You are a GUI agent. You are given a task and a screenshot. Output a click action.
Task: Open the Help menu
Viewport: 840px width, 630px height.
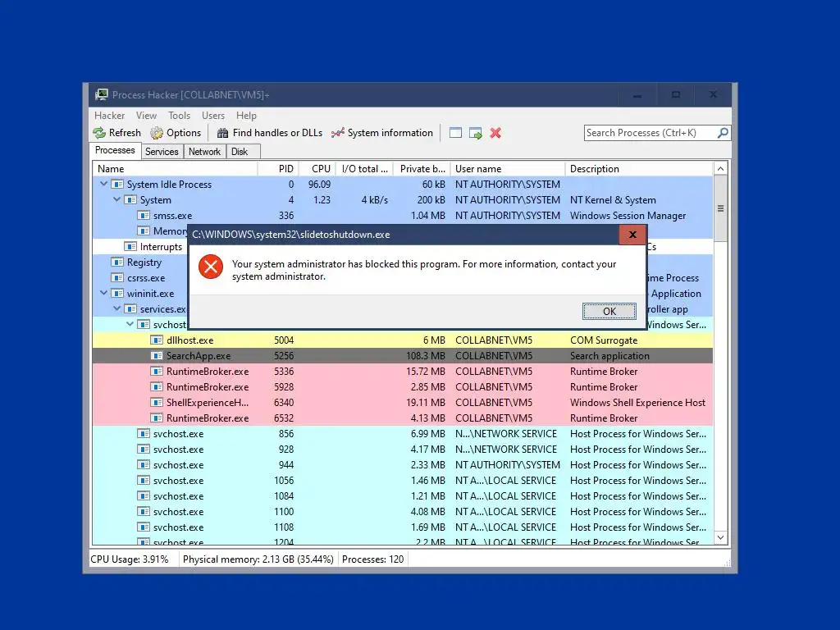pos(246,116)
